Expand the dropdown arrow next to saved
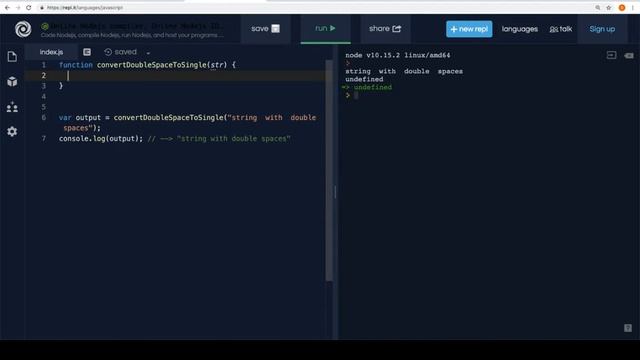640x360 pixels. tap(148, 53)
